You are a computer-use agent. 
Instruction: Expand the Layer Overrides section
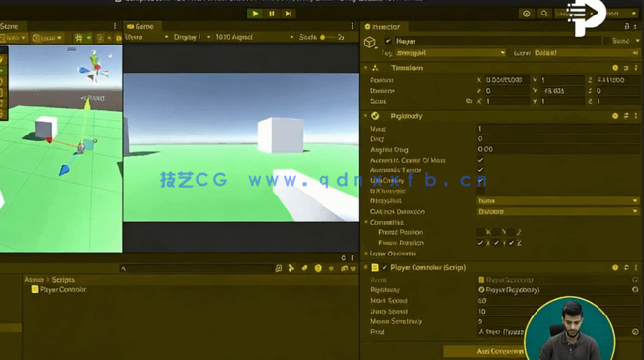pos(366,254)
